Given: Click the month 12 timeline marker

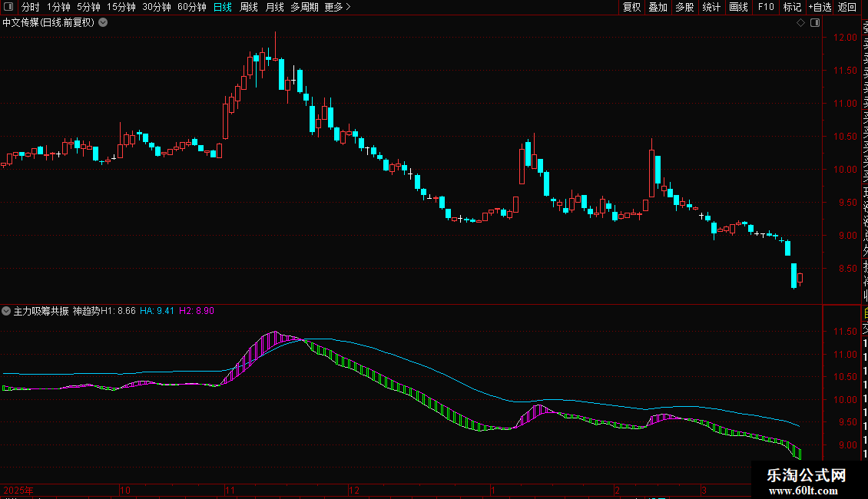Looking at the screenshot, I should [x=354, y=490].
